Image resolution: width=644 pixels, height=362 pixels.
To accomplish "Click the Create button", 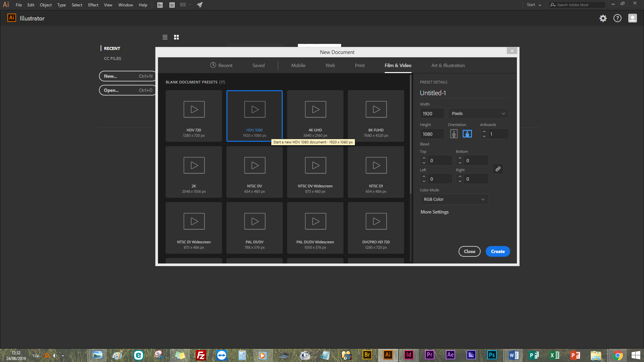I will click(497, 251).
